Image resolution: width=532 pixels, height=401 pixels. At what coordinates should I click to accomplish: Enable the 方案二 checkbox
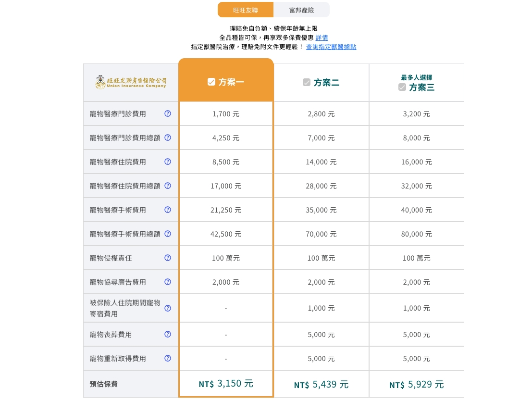[x=307, y=82]
